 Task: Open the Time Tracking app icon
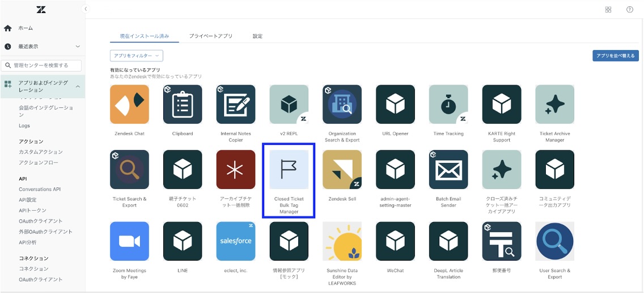click(448, 104)
